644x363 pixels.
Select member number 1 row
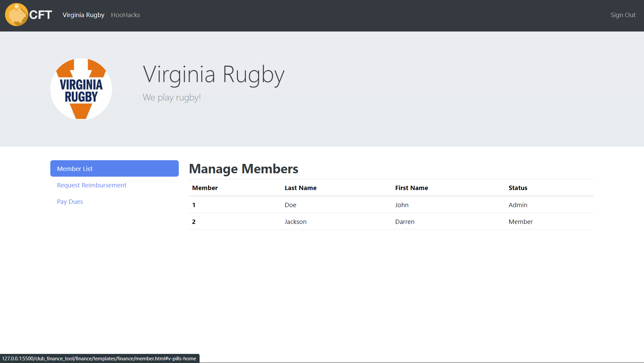coord(194,205)
